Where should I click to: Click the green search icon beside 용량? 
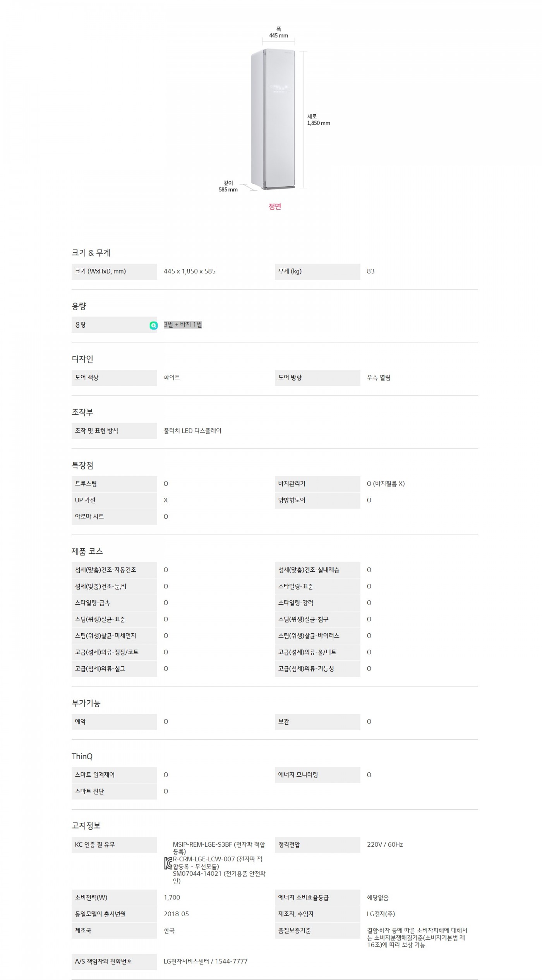[x=153, y=325]
